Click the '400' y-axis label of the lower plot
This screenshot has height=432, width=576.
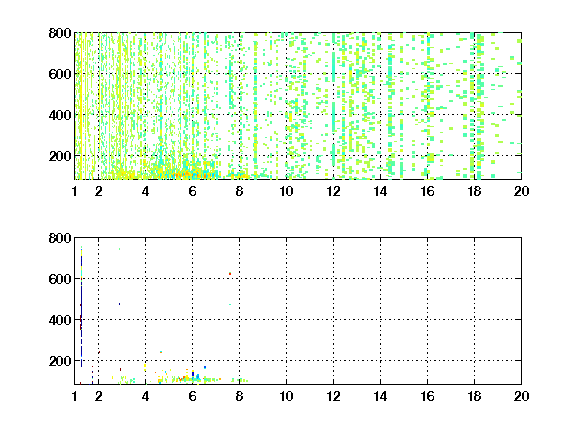click(x=60, y=320)
